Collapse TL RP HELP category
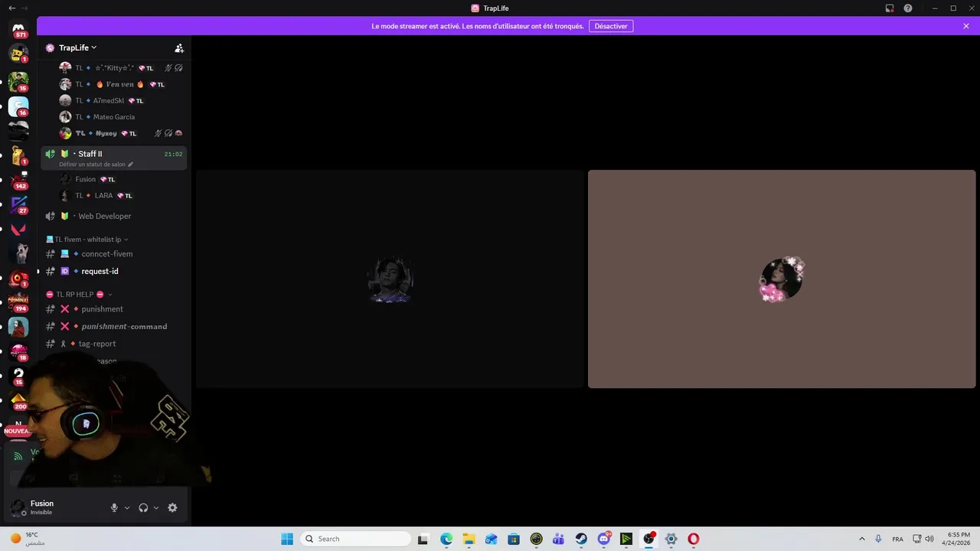The height and width of the screenshot is (551, 980). click(80, 294)
